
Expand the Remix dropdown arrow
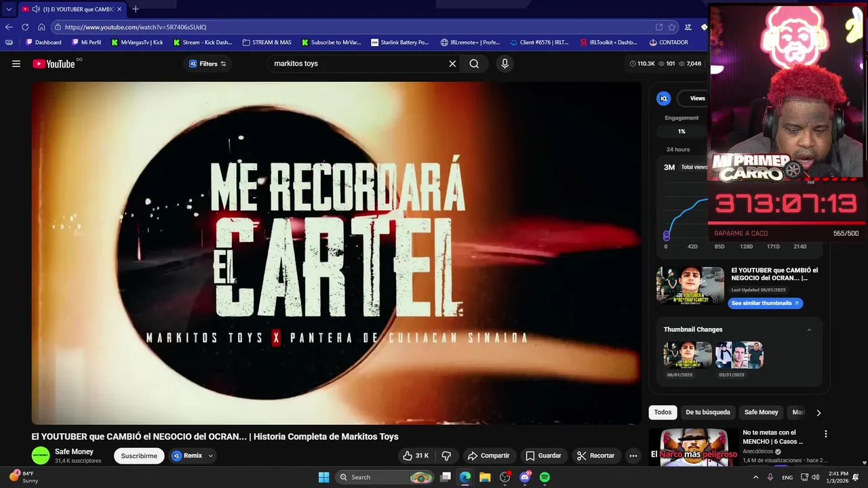[211, 455]
